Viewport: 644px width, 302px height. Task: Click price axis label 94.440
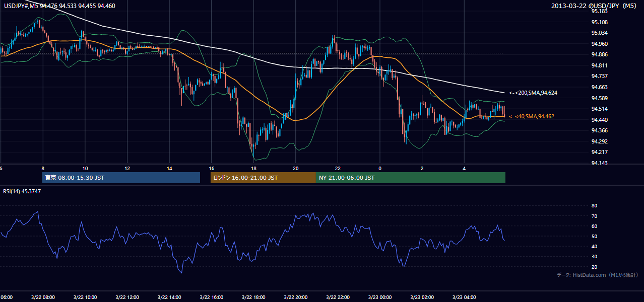click(600, 120)
